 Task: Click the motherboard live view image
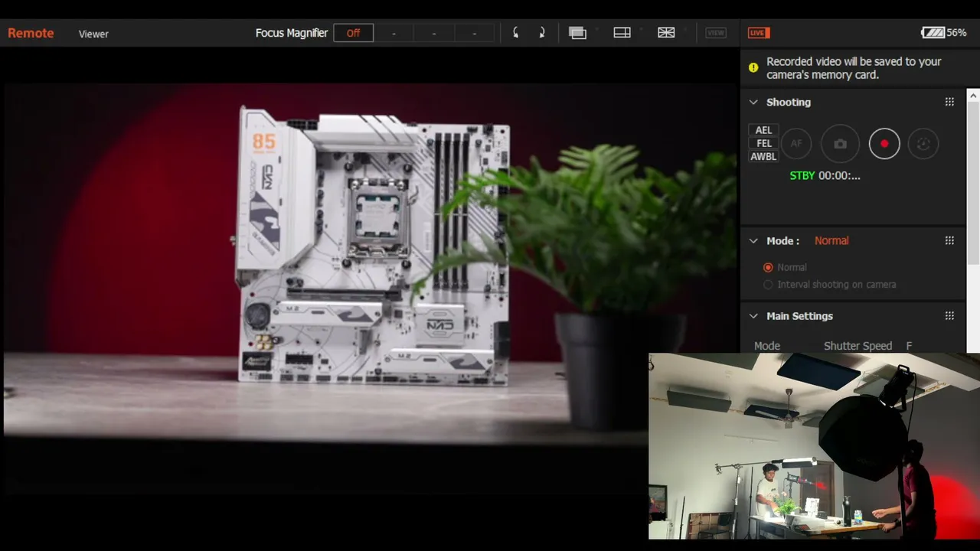point(369,262)
